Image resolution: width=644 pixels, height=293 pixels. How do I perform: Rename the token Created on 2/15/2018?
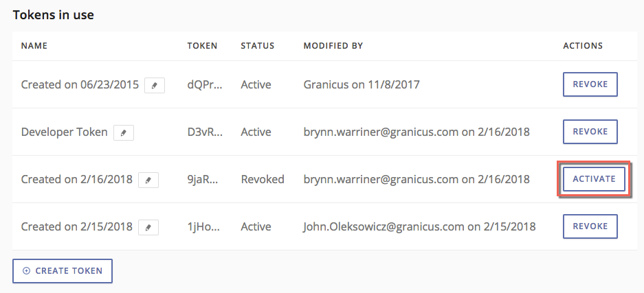pos(148,226)
